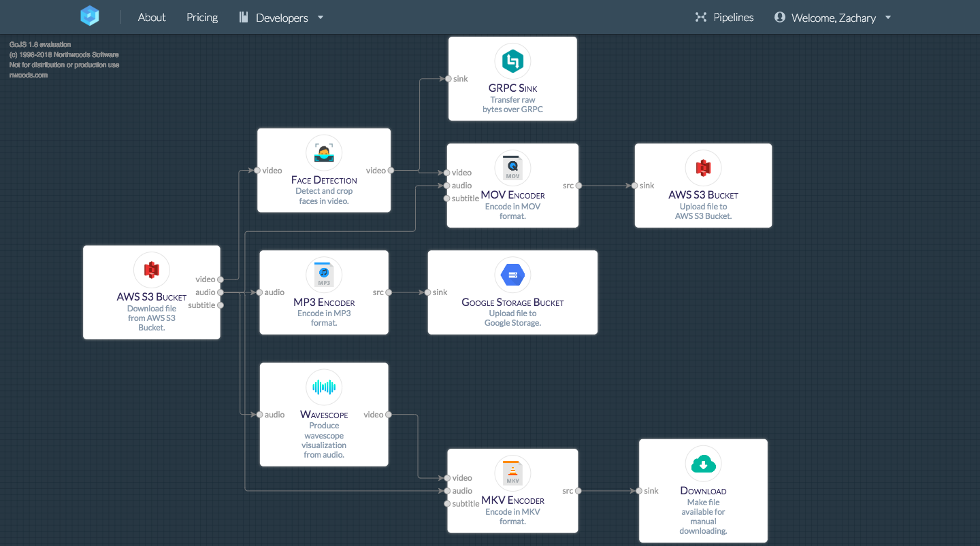Image resolution: width=980 pixels, height=546 pixels.
Task: Click the "Google Storage Bucket" node title
Action: tap(512, 303)
